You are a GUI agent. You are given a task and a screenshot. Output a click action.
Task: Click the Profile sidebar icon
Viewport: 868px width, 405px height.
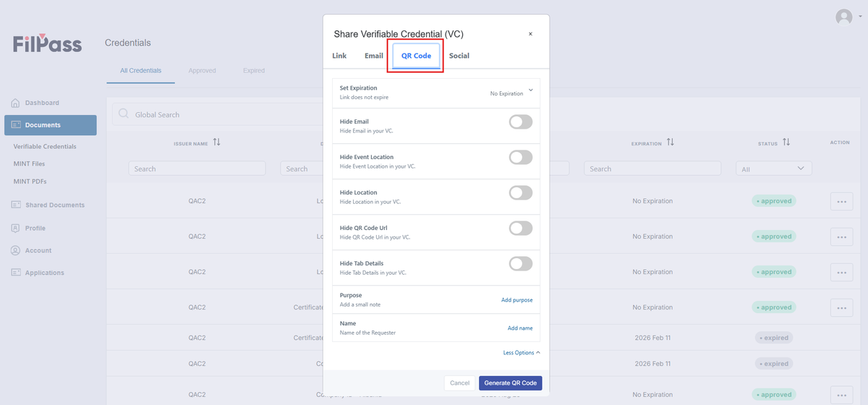[16, 228]
